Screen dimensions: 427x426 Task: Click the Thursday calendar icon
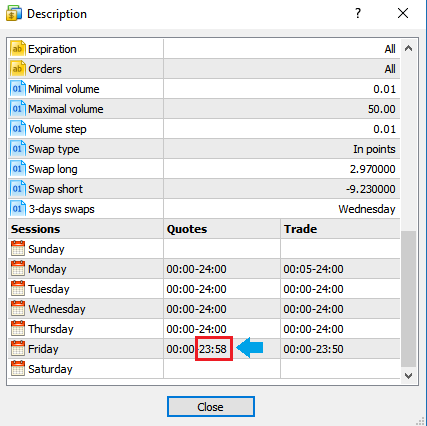(x=18, y=328)
